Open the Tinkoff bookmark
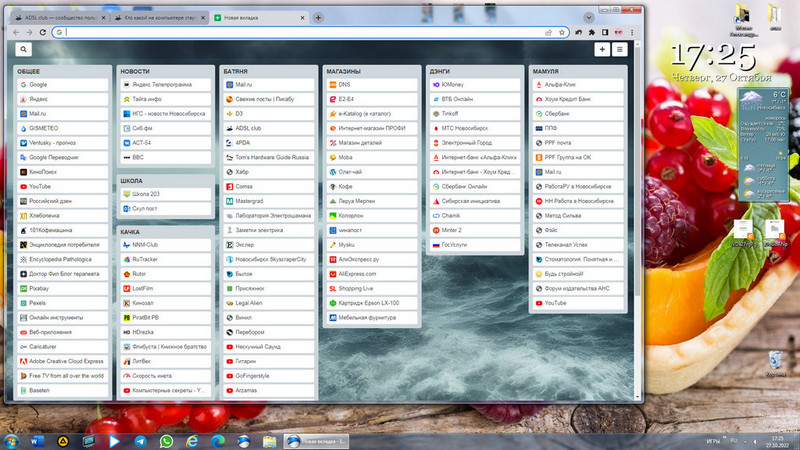 pos(475,114)
